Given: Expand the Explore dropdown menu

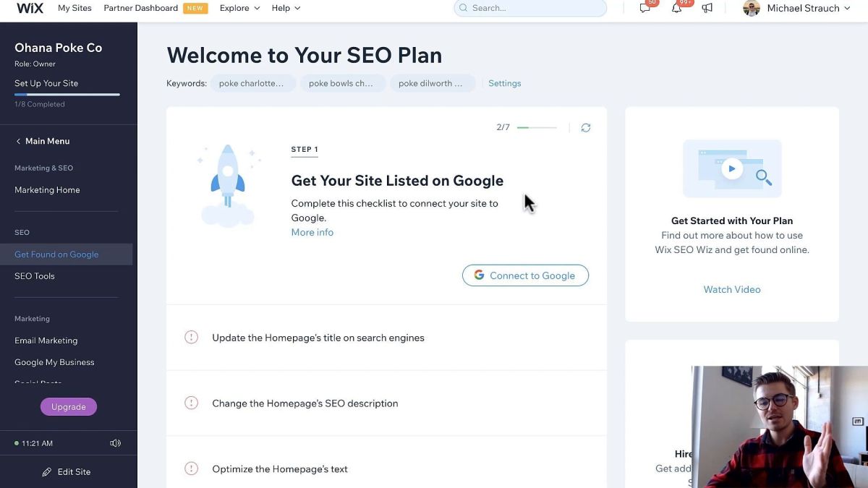Looking at the screenshot, I should [x=239, y=8].
